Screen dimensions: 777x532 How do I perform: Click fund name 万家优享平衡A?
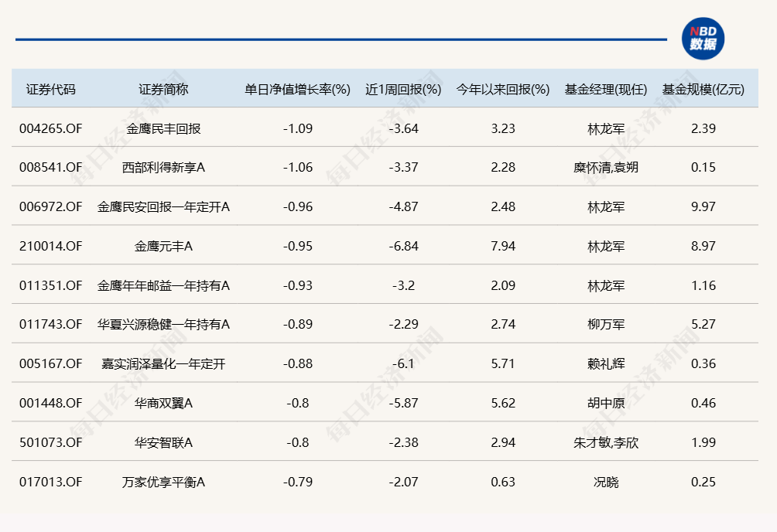(x=163, y=482)
